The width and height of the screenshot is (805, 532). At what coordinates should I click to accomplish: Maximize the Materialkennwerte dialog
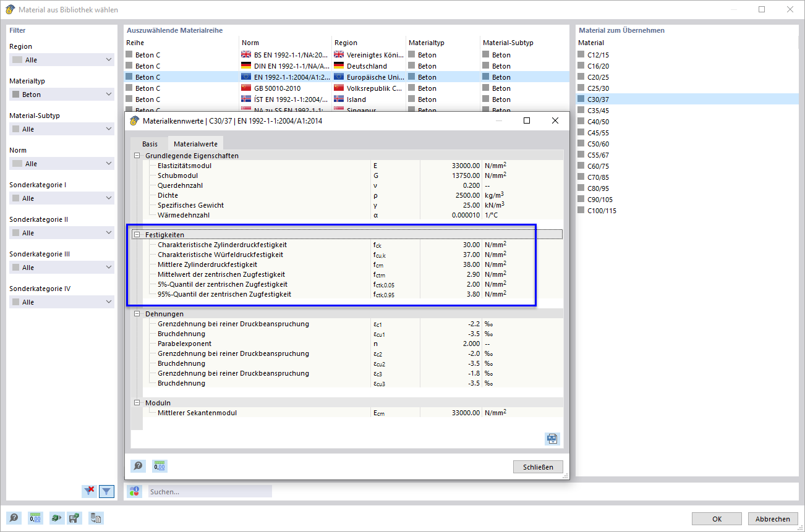(527, 120)
